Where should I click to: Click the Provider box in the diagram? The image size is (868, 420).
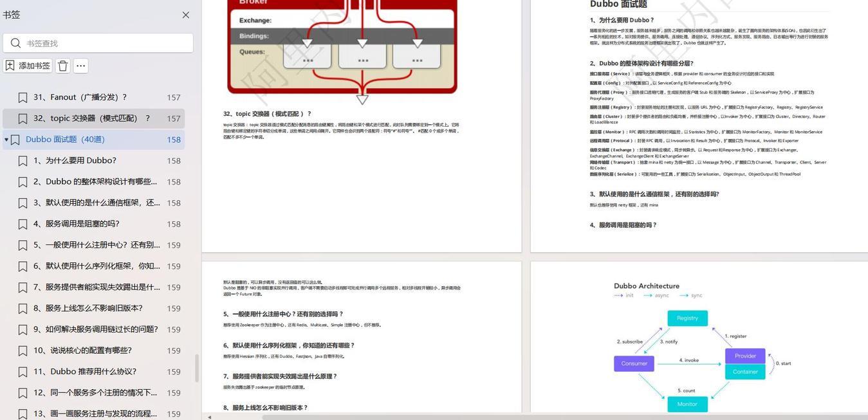click(x=745, y=356)
